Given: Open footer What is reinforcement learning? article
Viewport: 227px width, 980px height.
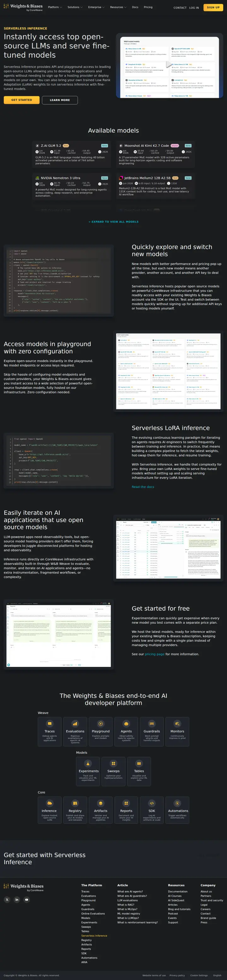Looking at the screenshot, I should [137, 922].
